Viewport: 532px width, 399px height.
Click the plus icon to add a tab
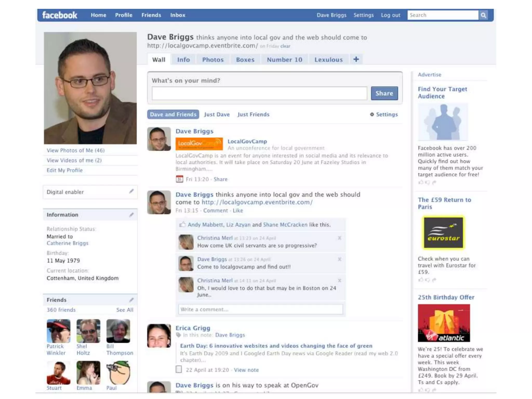click(x=356, y=59)
